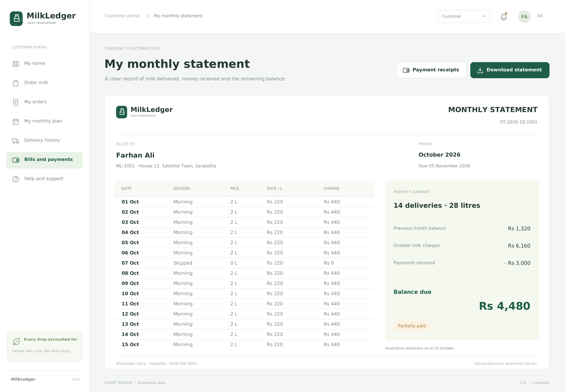Click the 01 Oct date cell
565x392 pixels.
coord(130,202)
